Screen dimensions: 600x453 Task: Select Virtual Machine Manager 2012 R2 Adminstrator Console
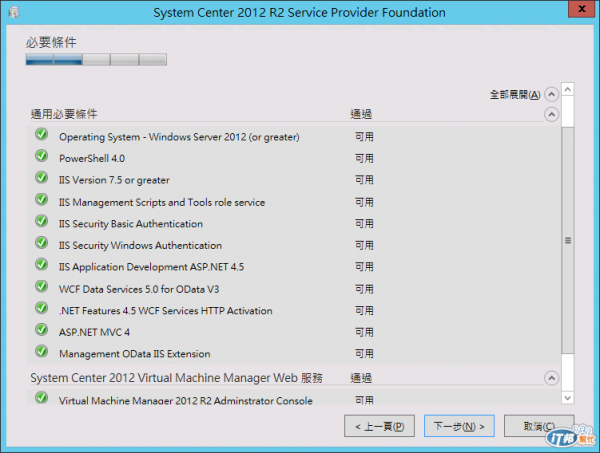186,400
